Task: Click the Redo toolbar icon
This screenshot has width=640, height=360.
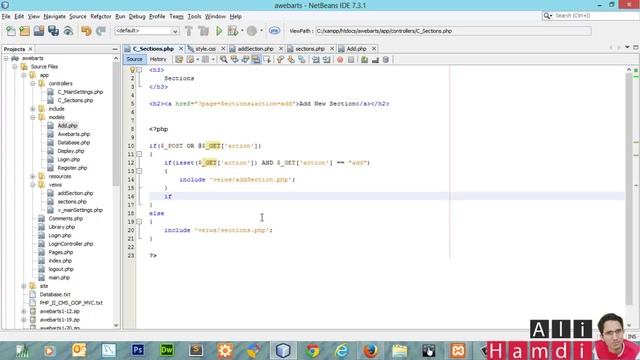Action: point(100,31)
